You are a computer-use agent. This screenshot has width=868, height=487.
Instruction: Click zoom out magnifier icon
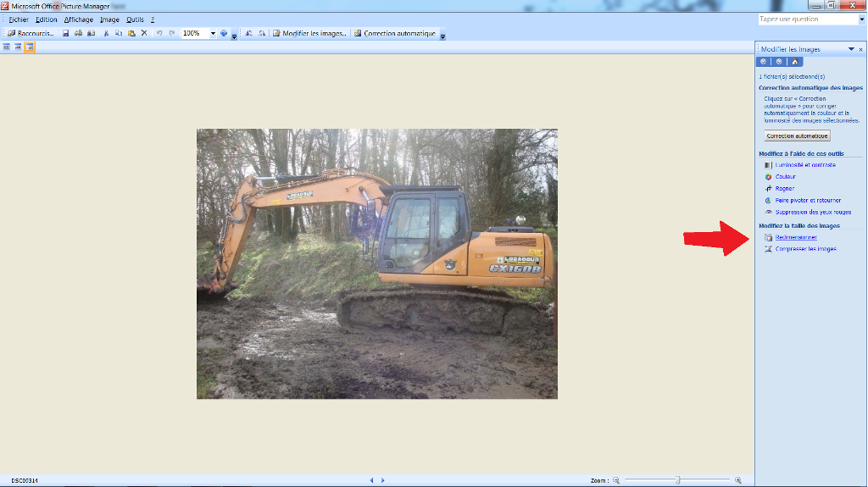click(616, 480)
